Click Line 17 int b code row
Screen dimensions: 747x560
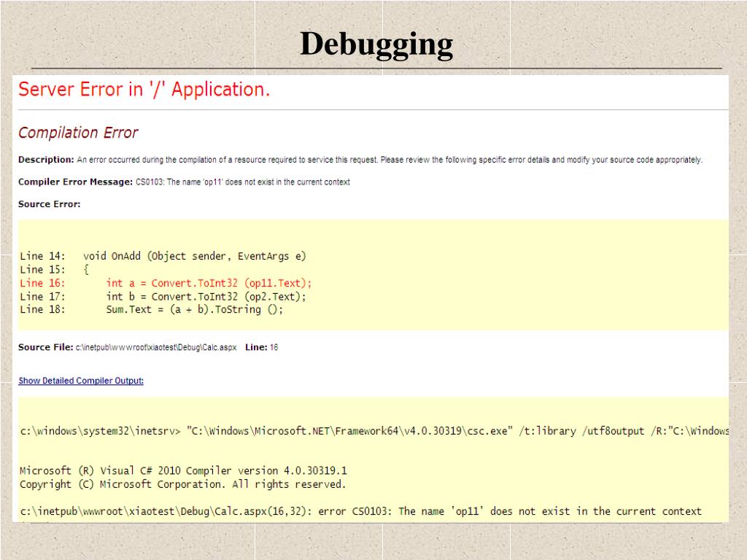(x=163, y=297)
